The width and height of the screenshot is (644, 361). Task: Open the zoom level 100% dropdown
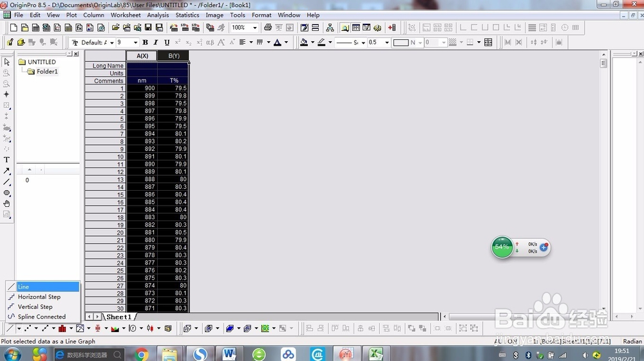(254, 28)
